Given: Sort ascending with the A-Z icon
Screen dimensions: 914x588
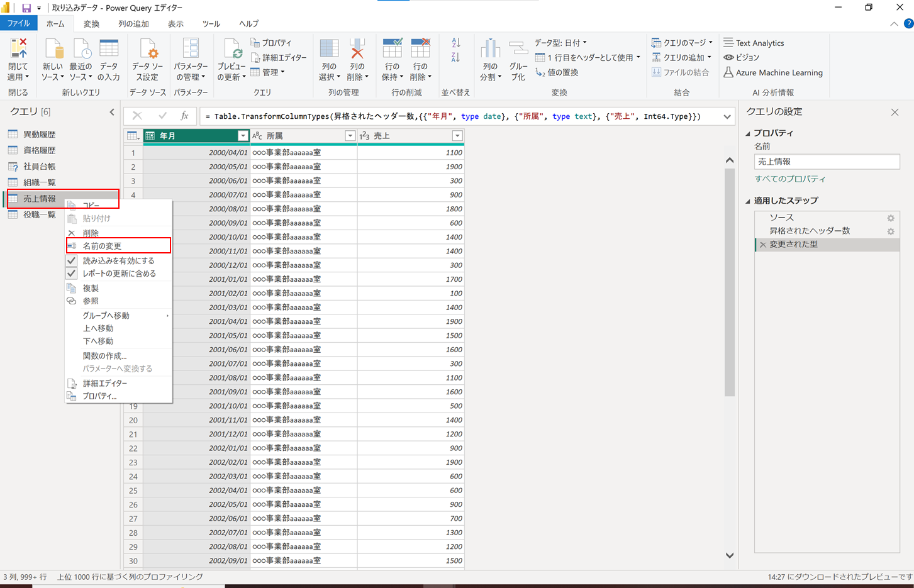Looking at the screenshot, I should pos(456,43).
